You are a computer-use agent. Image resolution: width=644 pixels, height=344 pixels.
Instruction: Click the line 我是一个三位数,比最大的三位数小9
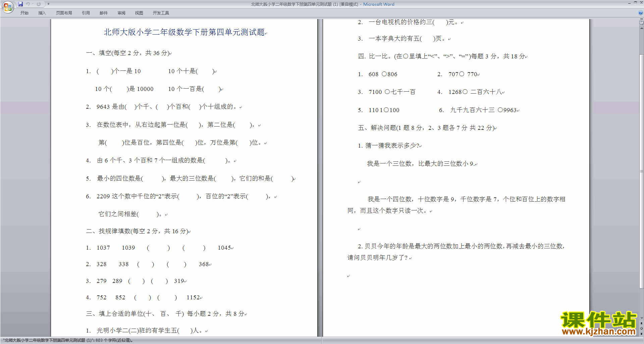(x=422, y=164)
